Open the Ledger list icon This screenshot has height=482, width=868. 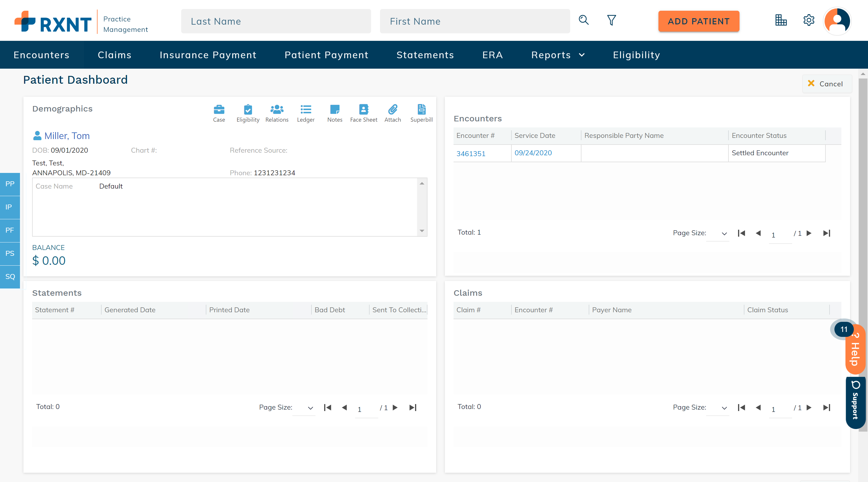point(306,109)
